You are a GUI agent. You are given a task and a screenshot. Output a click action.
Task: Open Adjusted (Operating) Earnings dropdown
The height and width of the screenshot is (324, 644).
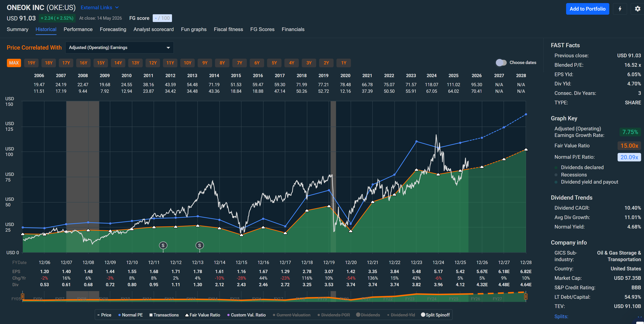tap(120, 47)
